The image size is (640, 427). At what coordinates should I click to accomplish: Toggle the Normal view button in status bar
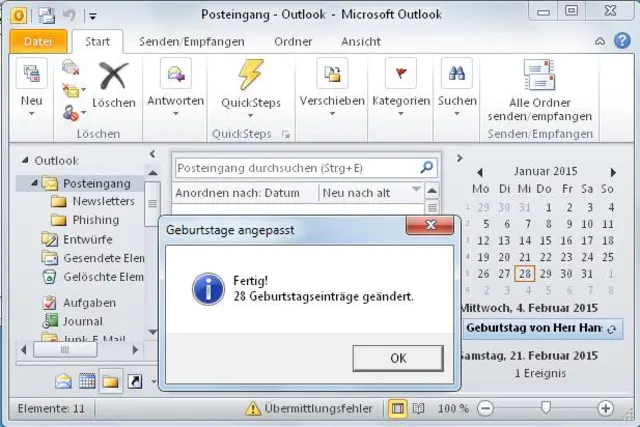[x=398, y=408]
